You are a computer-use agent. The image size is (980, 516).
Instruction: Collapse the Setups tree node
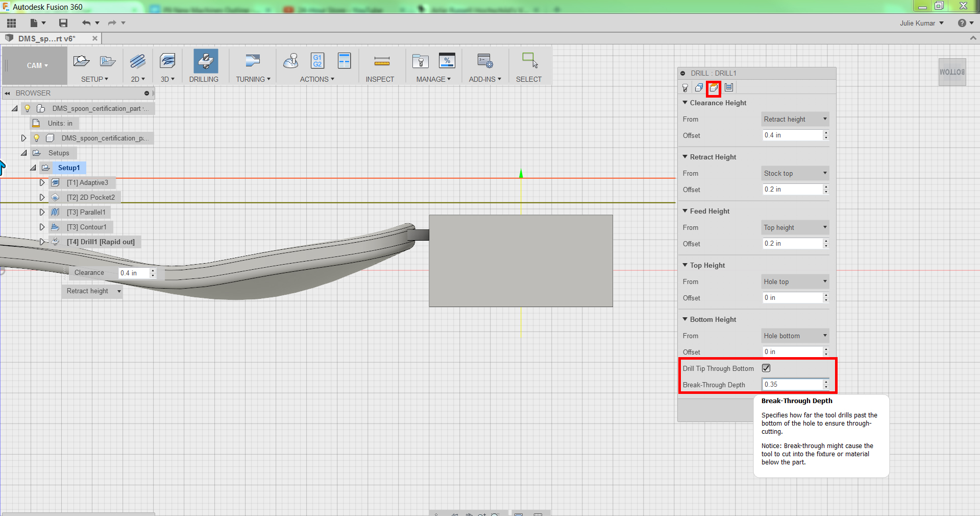click(24, 153)
